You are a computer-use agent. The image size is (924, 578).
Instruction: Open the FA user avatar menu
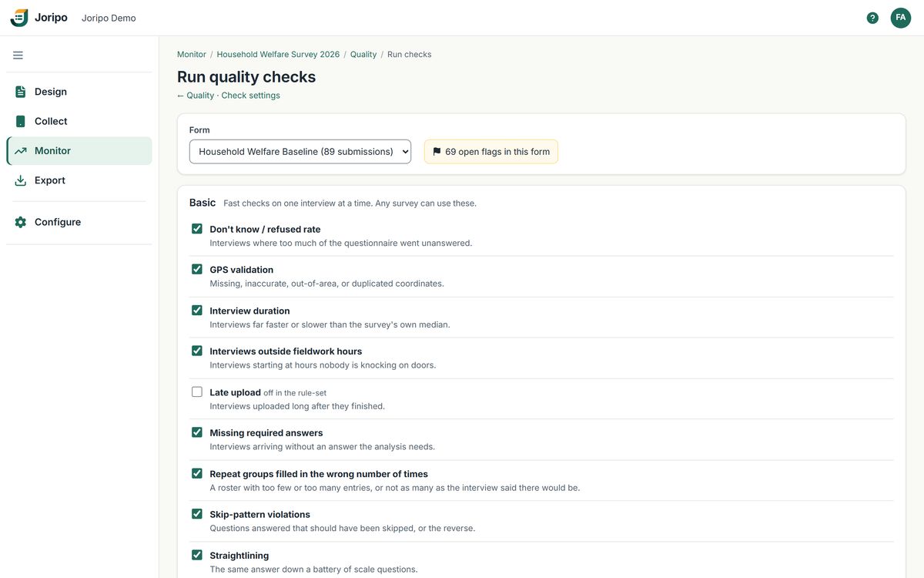tap(901, 18)
